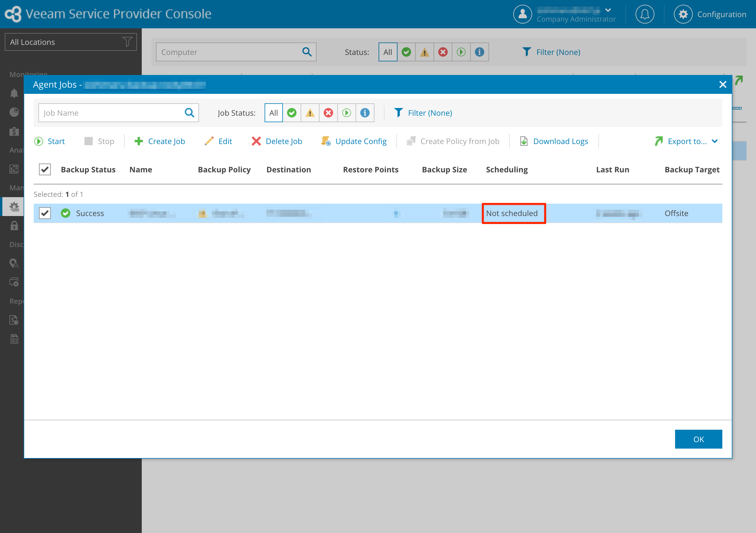Filter background list by Failed status

tap(443, 52)
